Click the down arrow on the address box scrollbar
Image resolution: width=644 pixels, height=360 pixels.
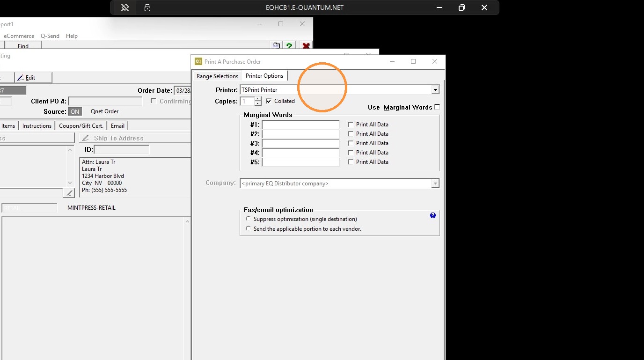70,183
